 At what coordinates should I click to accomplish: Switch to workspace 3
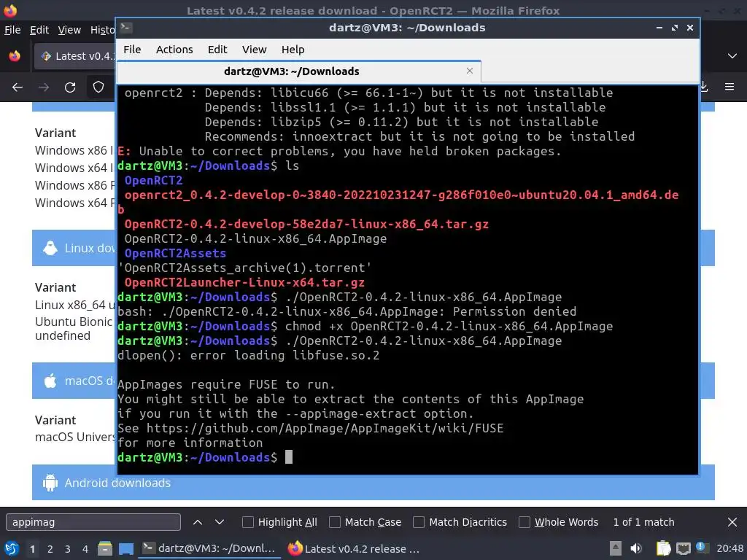click(68, 549)
